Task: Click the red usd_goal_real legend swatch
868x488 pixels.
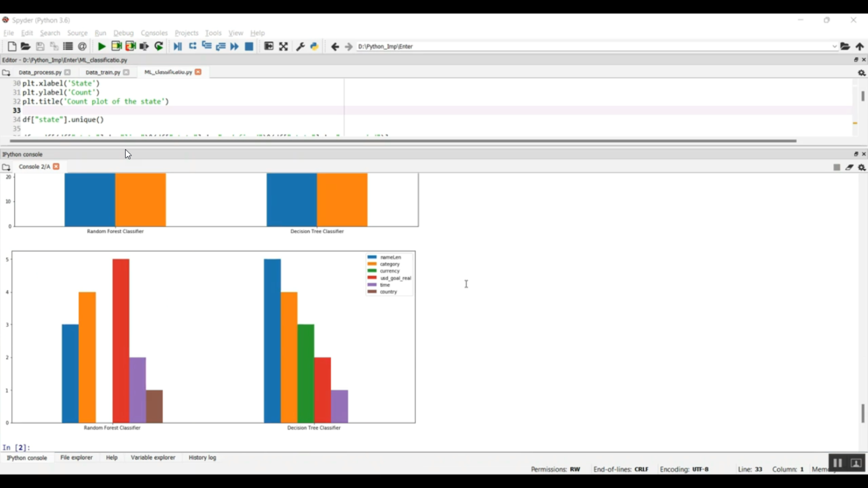Action: (372, 278)
